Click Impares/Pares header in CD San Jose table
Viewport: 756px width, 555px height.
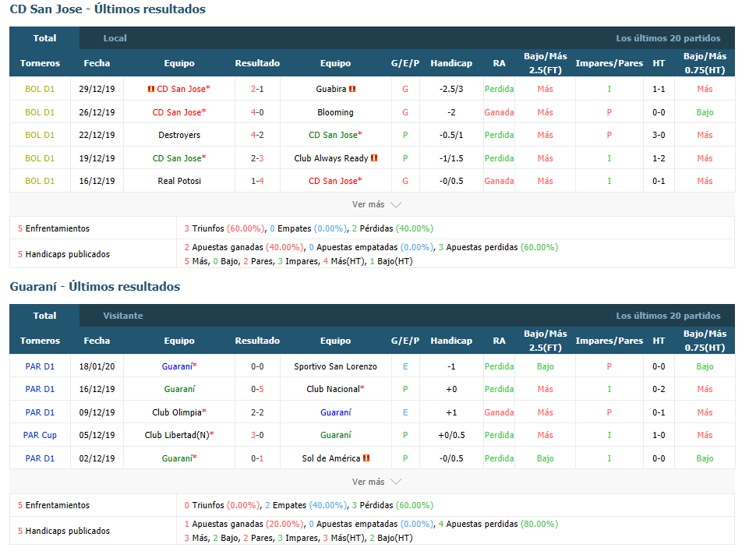pyautogui.click(x=609, y=63)
